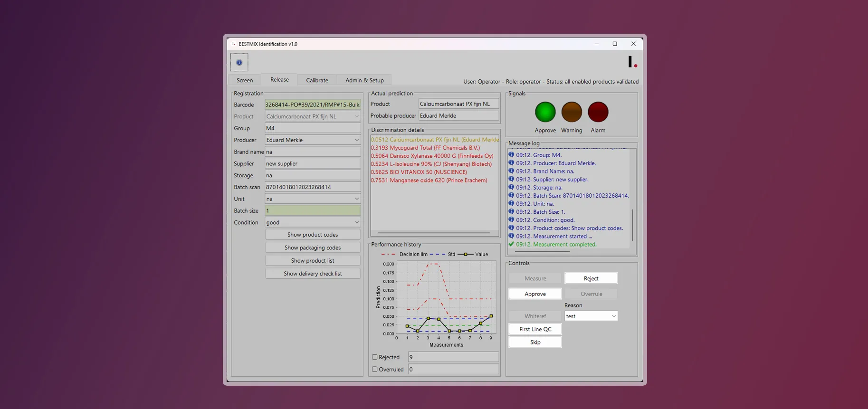
Task: Click the Reject button
Action: point(591,278)
